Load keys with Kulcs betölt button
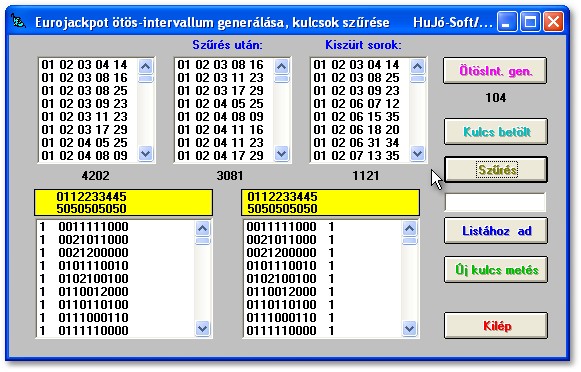The height and width of the screenshot is (372, 581). tap(496, 132)
